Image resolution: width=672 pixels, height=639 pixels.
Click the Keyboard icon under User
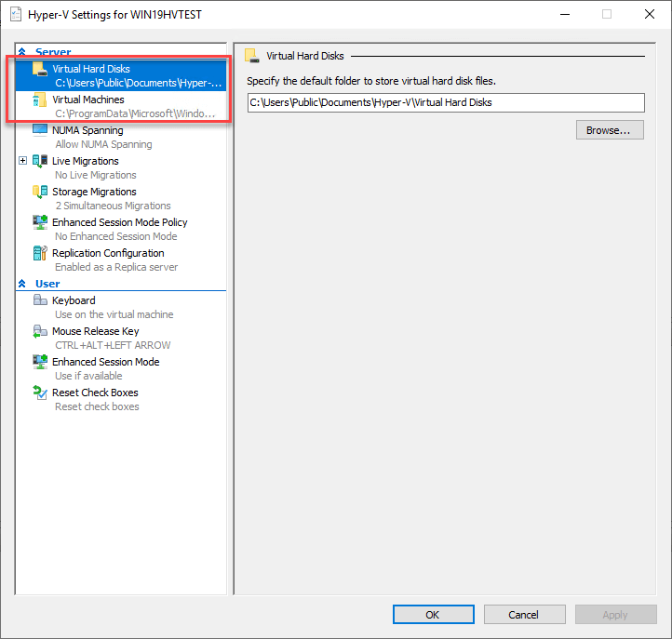pos(40,300)
